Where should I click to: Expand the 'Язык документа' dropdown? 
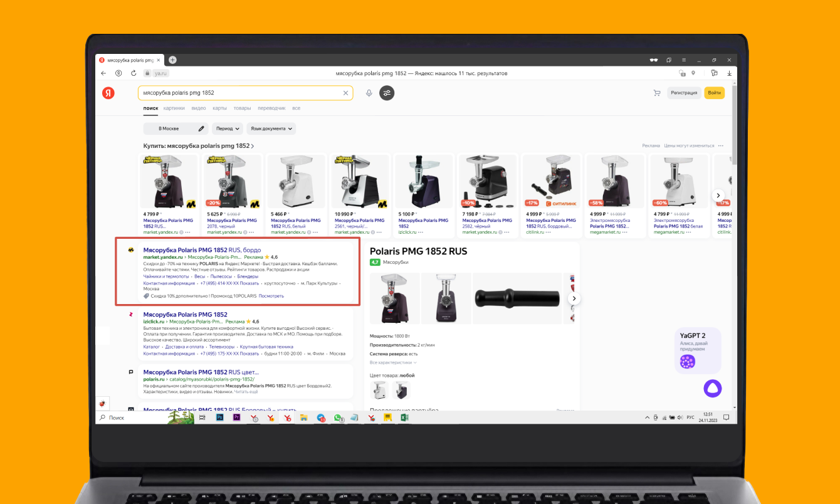[x=271, y=129]
